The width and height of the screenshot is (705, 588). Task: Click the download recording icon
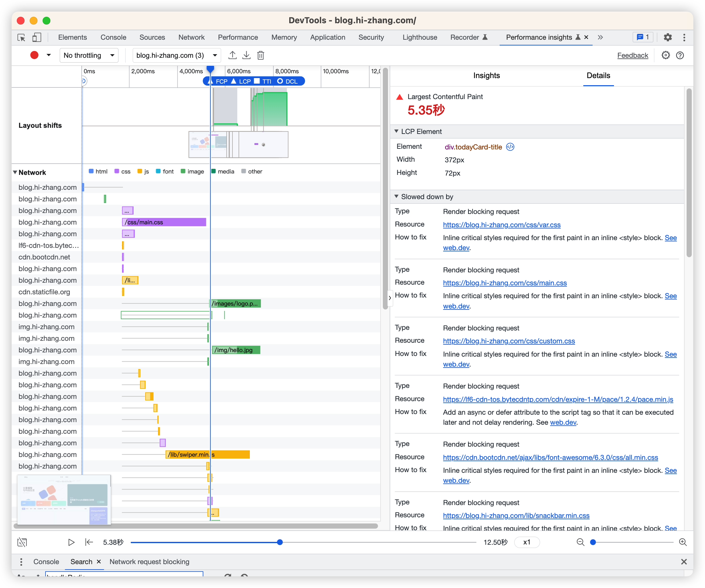tap(246, 56)
